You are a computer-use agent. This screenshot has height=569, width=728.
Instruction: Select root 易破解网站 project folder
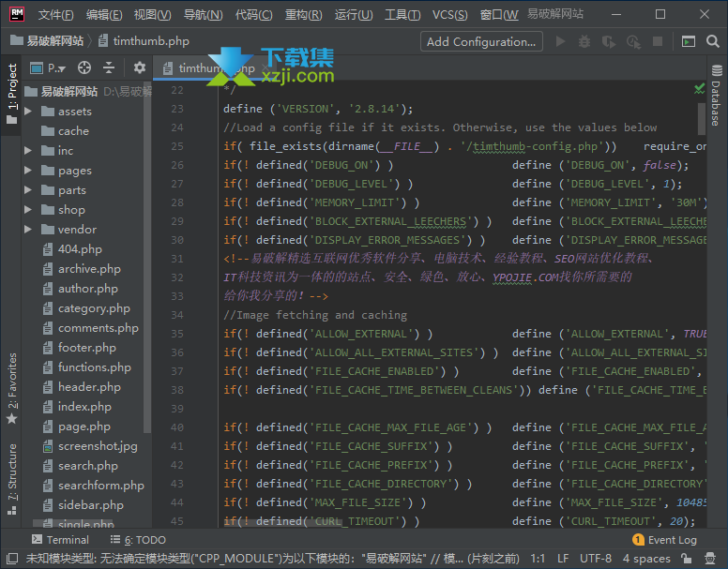click(68, 92)
